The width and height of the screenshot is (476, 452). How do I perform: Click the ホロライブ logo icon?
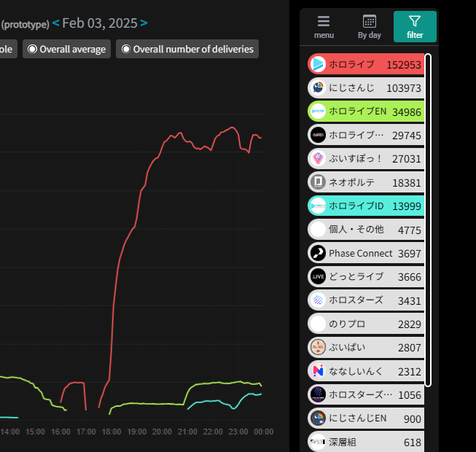[318, 64]
